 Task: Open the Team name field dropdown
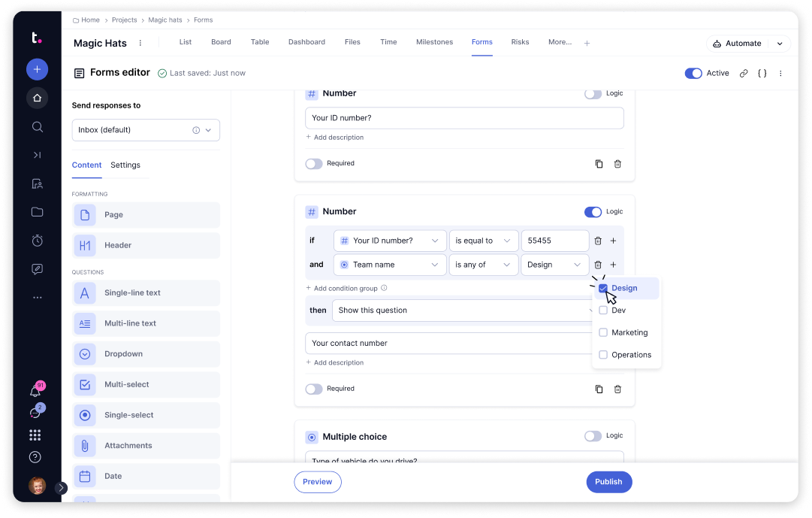pos(390,265)
